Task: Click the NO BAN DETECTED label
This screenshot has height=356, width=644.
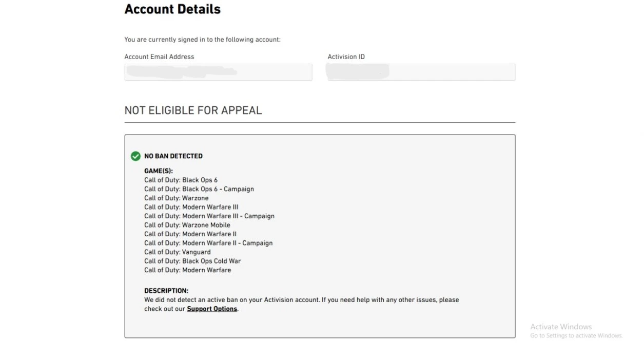Action: pos(173,156)
